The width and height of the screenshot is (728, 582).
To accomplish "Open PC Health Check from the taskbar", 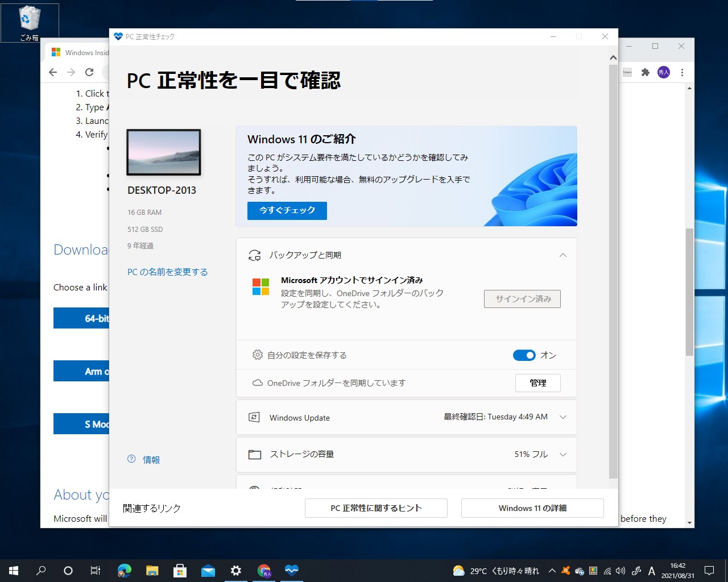I will (x=291, y=570).
